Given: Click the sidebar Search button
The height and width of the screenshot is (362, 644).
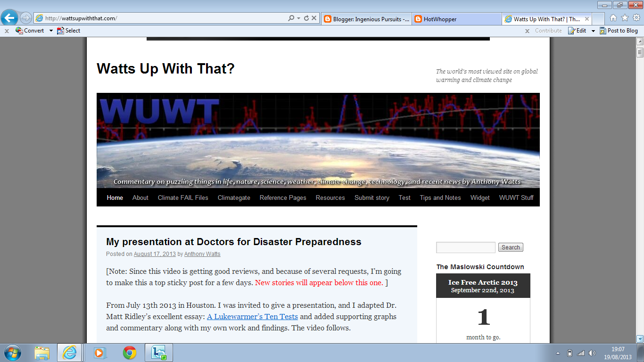Looking at the screenshot, I should [511, 247].
